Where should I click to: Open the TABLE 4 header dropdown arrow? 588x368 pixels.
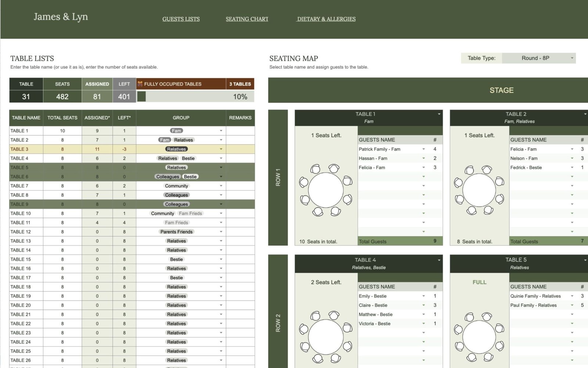coord(439,260)
